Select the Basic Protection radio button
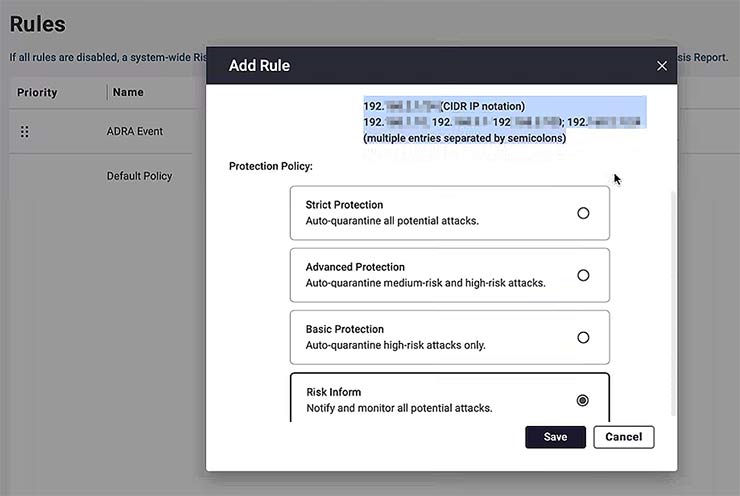 point(583,337)
